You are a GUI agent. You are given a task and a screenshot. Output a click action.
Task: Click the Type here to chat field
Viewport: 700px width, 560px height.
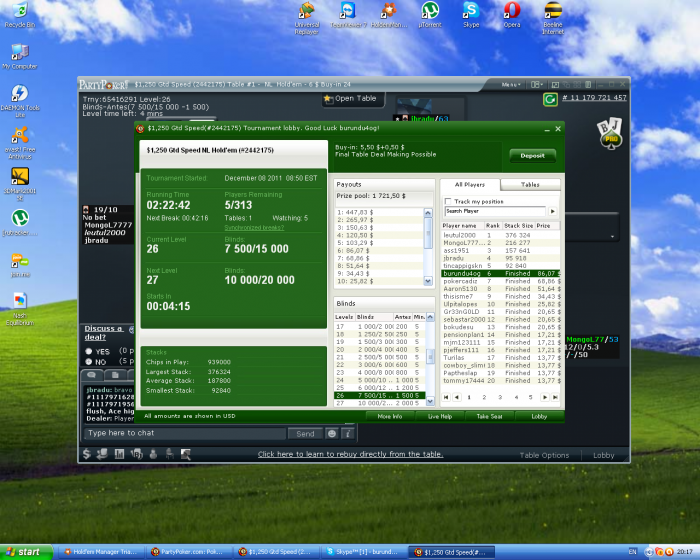tap(184, 433)
